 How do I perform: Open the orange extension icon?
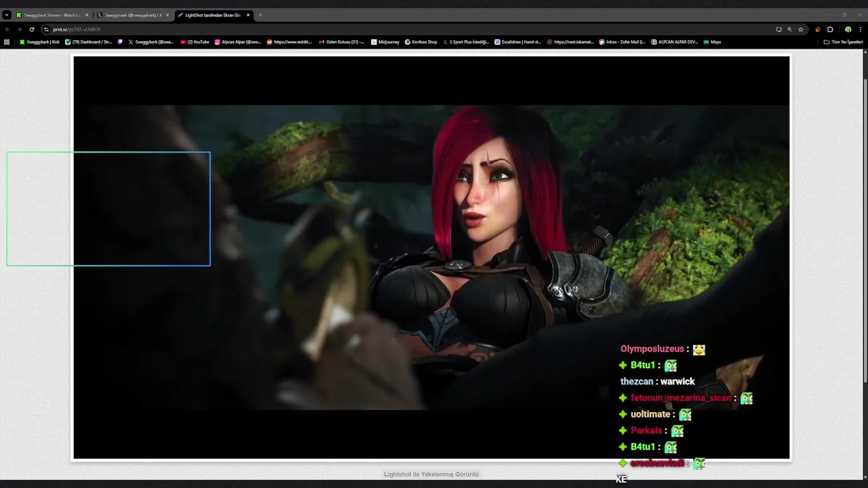(818, 29)
